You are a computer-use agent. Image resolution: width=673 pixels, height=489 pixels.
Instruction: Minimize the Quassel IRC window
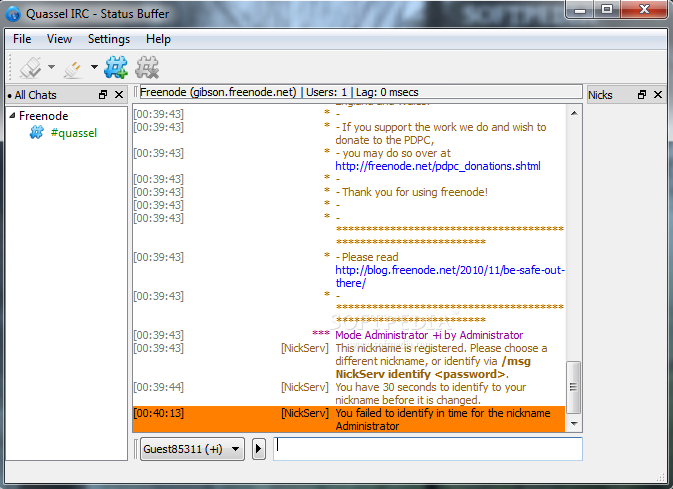click(580, 9)
